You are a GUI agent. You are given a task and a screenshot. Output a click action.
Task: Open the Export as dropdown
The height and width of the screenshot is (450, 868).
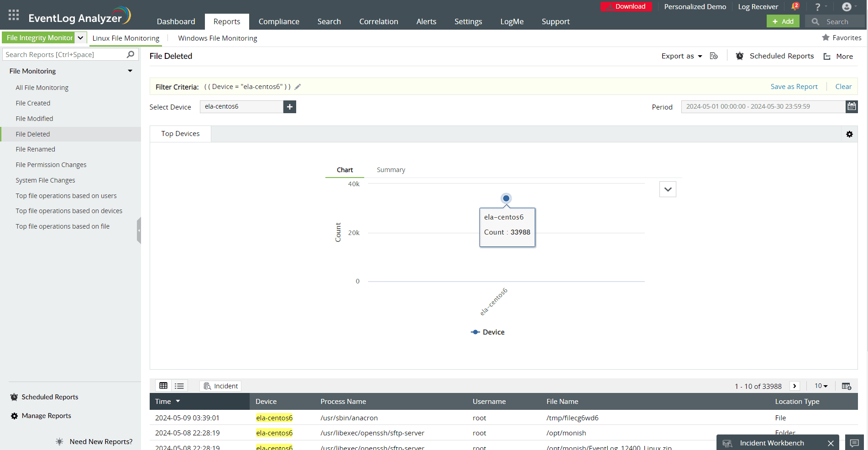682,56
